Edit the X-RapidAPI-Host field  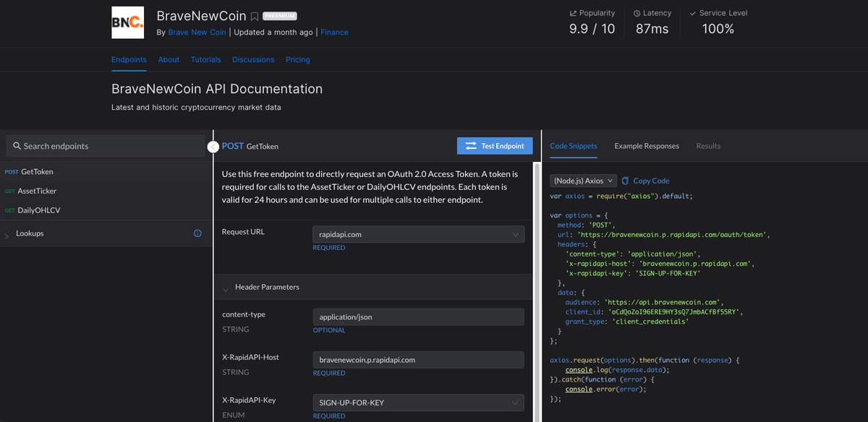click(x=419, y=359)
